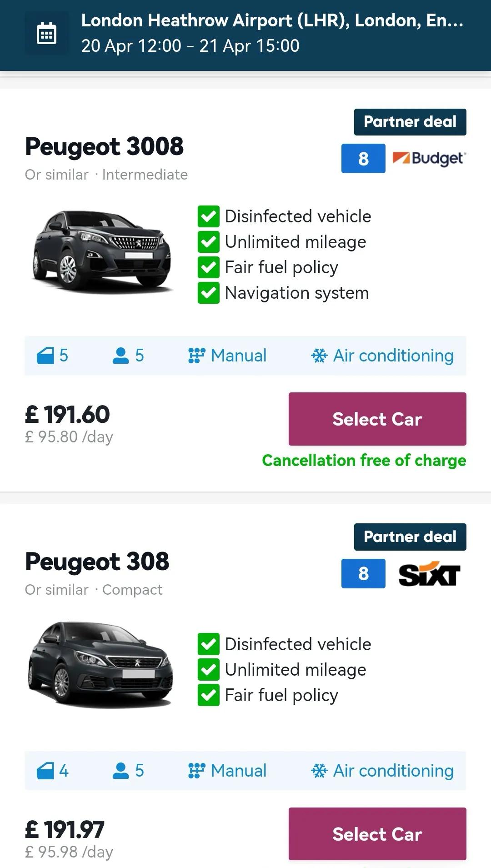
Task: Select Car for the Peugeot 308
Action: 377,834
